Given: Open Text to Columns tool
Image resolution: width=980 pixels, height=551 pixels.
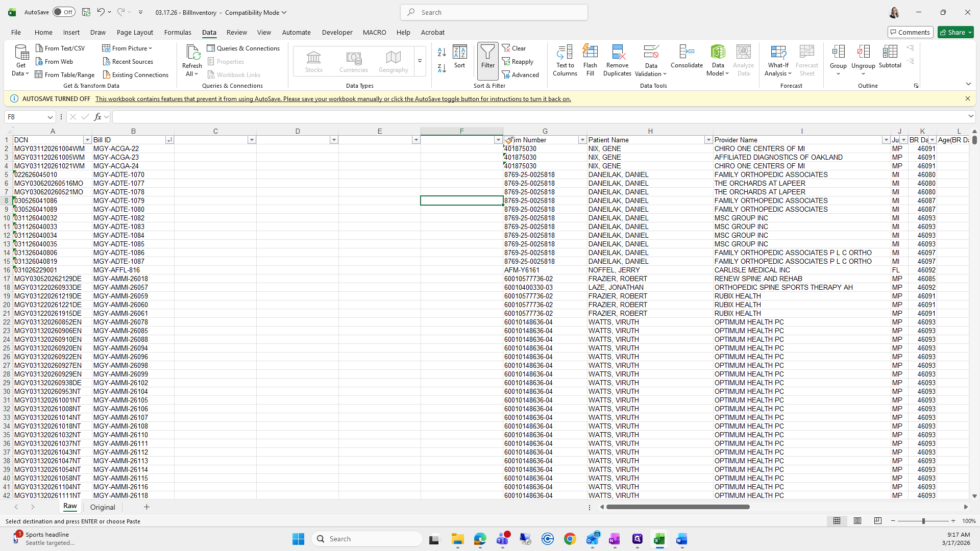Looking at the screenshot, I should click(x=565, y=52).
